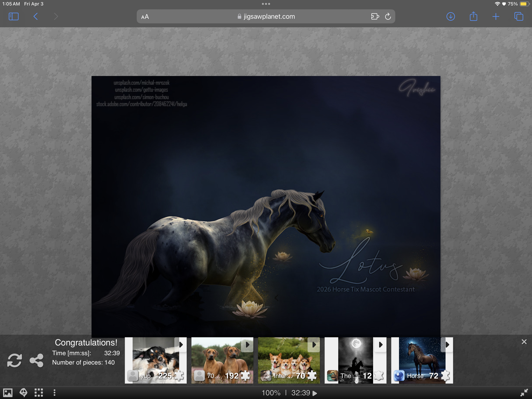Click the share puzzle icon

[37, 360]
